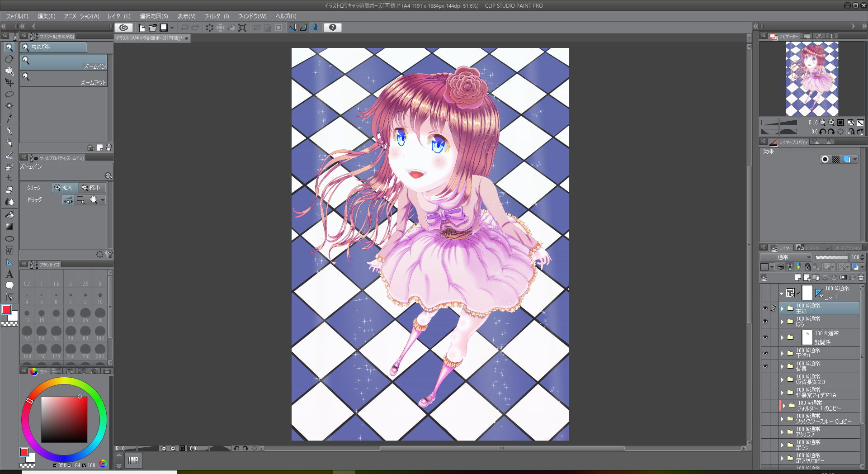Switch to the ヒストリー tab
This screenshot has width=868, height=474.
[809, 248]
